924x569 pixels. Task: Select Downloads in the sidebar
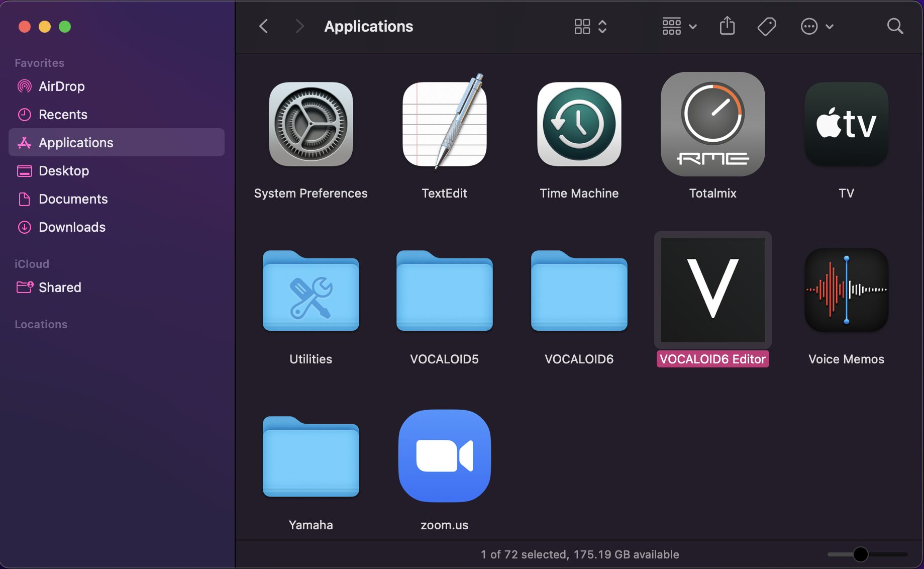72,227
